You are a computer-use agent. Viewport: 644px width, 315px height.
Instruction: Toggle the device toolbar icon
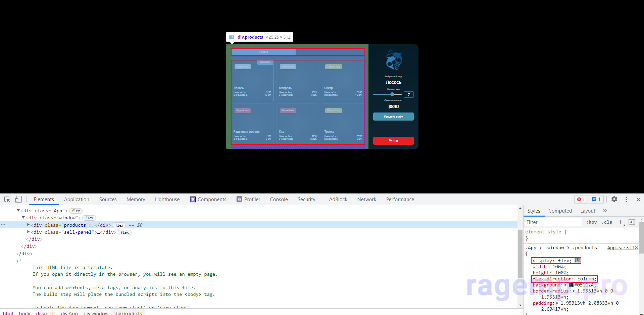[18, 199]
